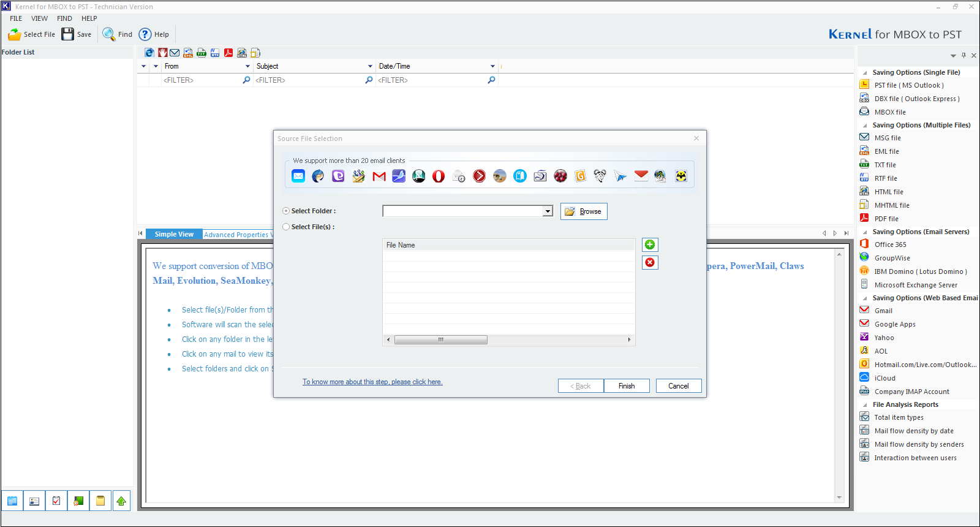Click the tasks checkmark icon in bottom-left bar
Image resolution: width=980 pixels, height=527 pixels.
[x=56, y=501]
